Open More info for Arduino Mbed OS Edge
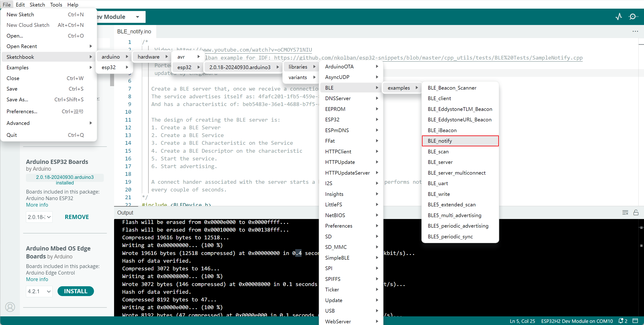The image size is (644, 325). tap(37, 279)
